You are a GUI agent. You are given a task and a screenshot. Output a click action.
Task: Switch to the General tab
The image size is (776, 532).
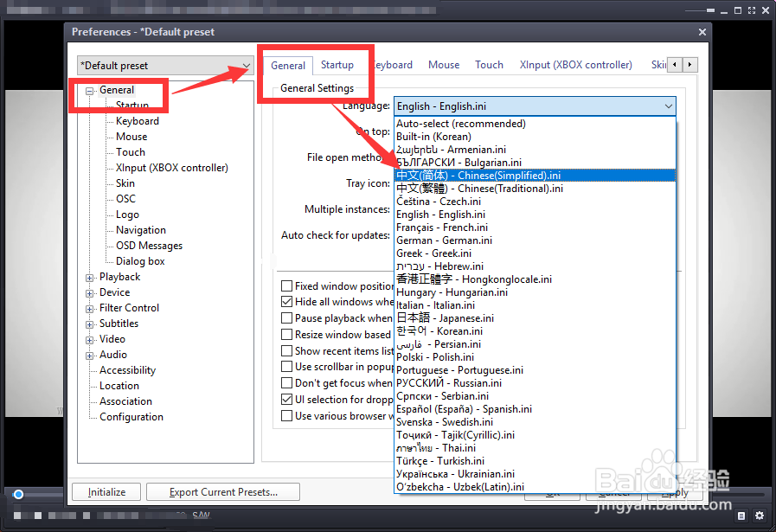pos(288,66)
